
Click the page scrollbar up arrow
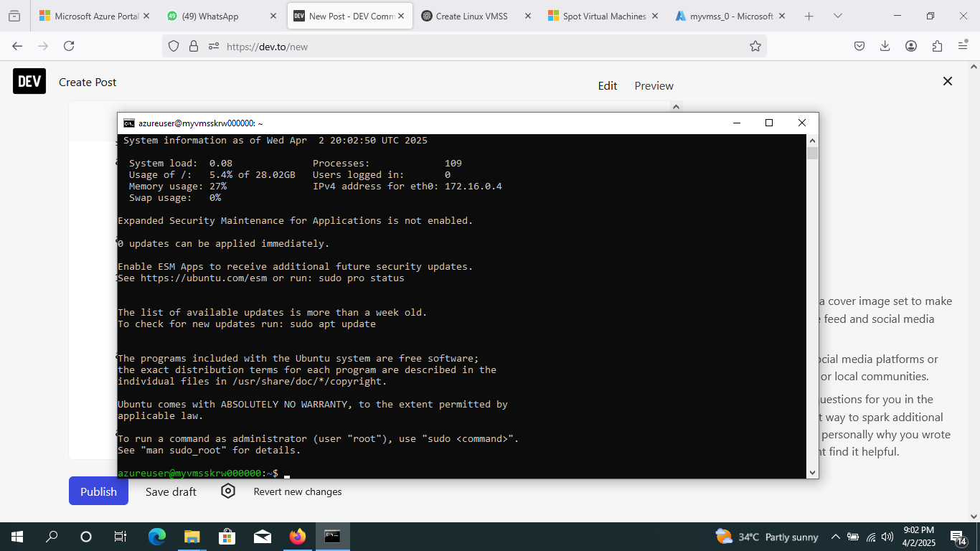tap(974, 66)
